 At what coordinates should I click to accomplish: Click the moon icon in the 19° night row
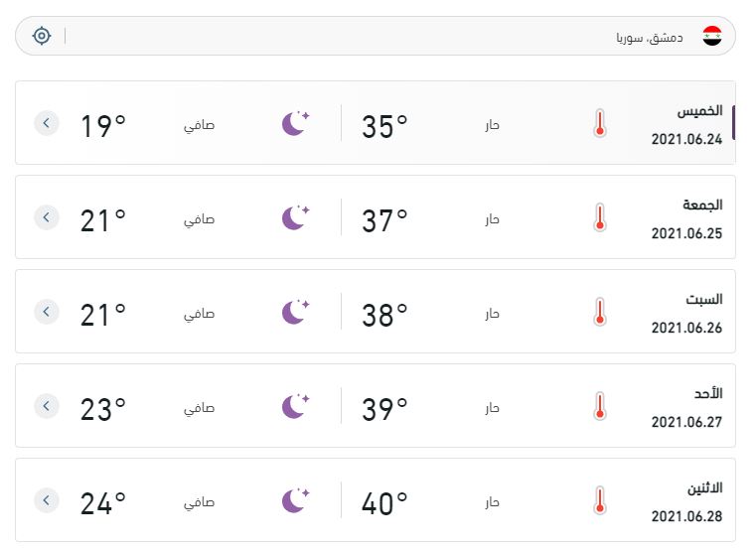tap(296, 123)
